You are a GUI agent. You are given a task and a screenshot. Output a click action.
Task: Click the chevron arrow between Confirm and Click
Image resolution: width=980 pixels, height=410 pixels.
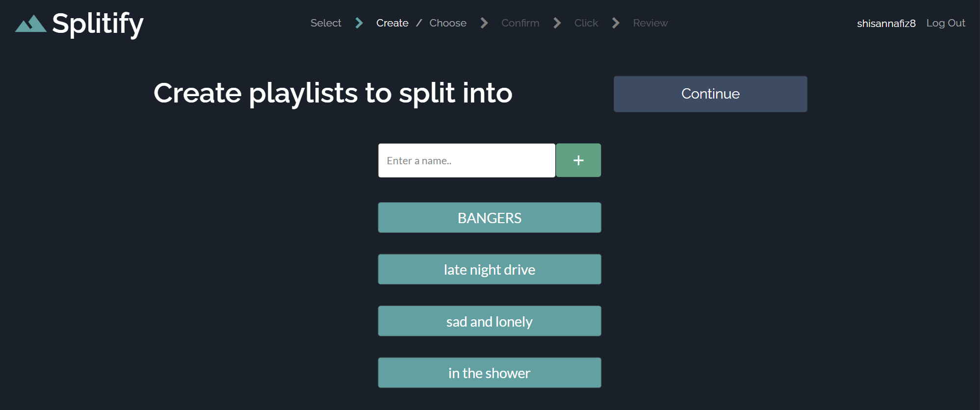pos(557,23)
